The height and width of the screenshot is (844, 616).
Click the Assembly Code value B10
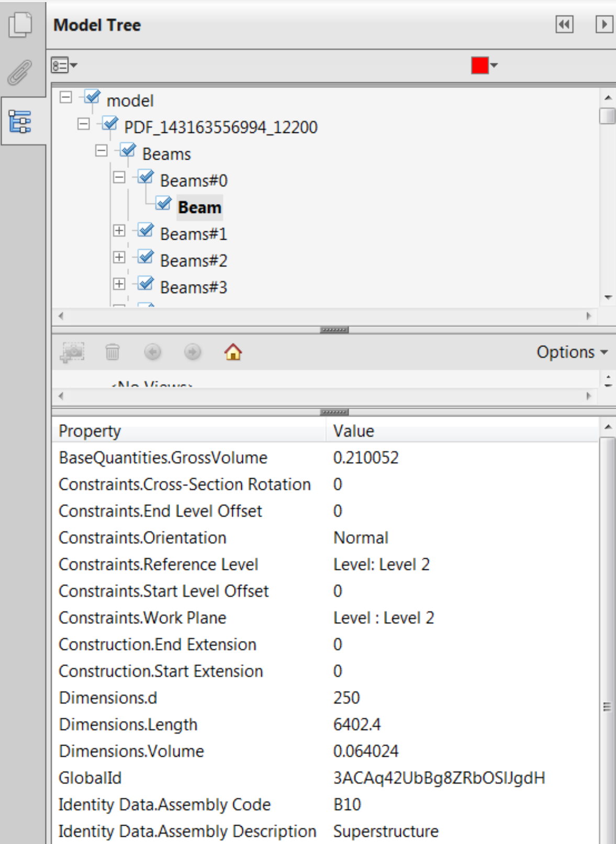347,805
